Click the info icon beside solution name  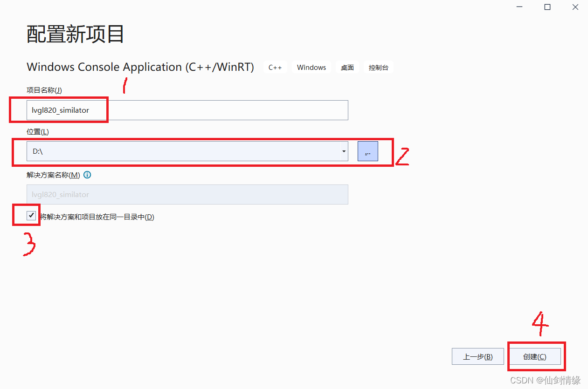(87, 175)
